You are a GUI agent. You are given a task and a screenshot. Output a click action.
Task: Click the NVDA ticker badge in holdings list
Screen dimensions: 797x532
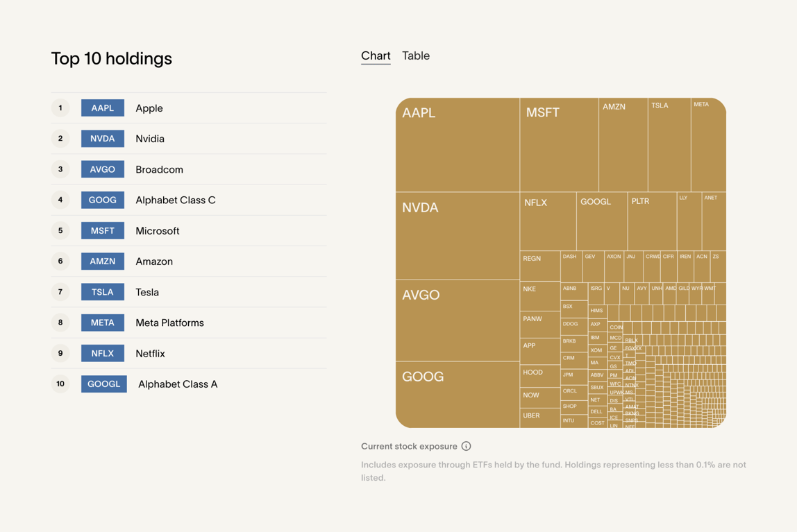103,139
